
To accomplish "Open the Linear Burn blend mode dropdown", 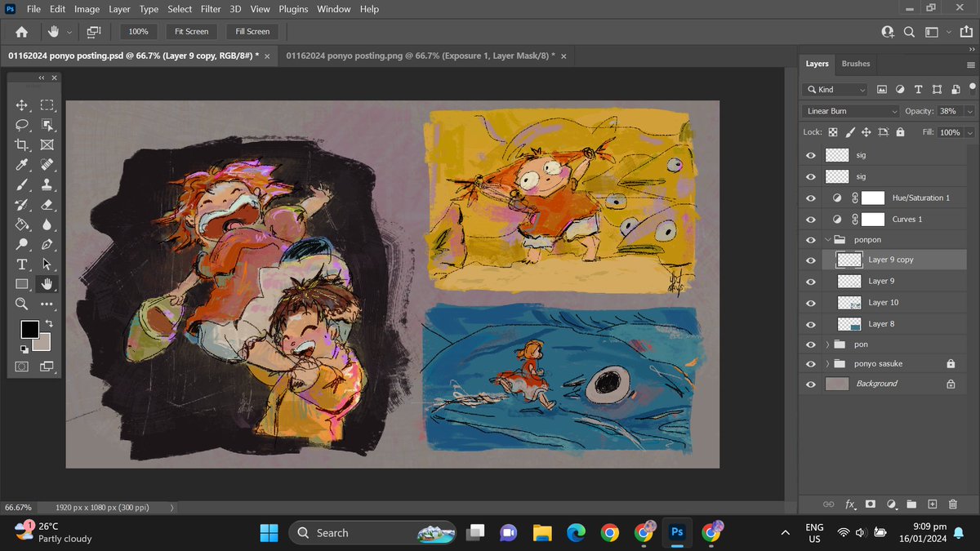I will [x=850, y=111].
